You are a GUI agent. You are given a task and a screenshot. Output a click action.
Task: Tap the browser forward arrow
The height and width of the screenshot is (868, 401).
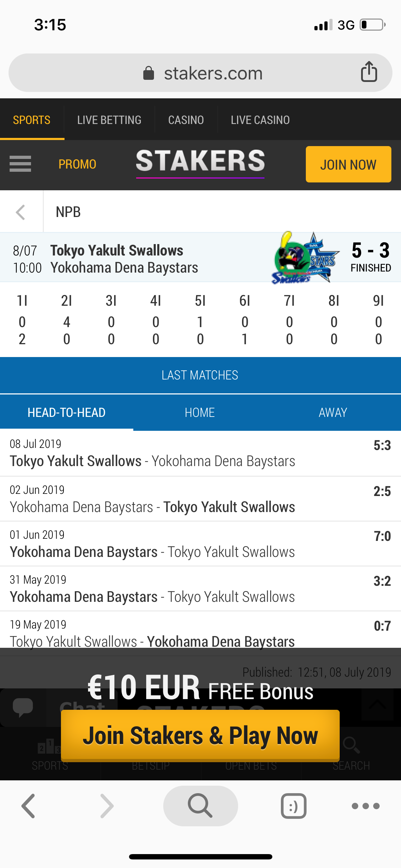tap(107, 806)
